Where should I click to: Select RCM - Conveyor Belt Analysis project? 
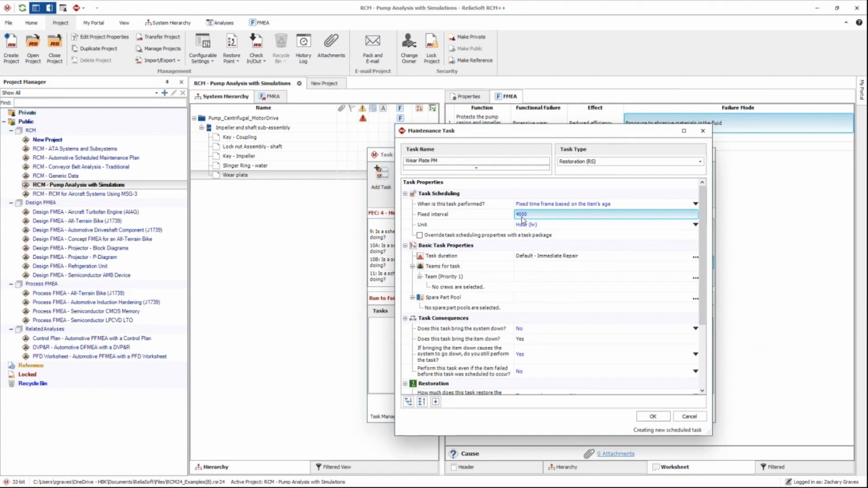coord(81,167)
